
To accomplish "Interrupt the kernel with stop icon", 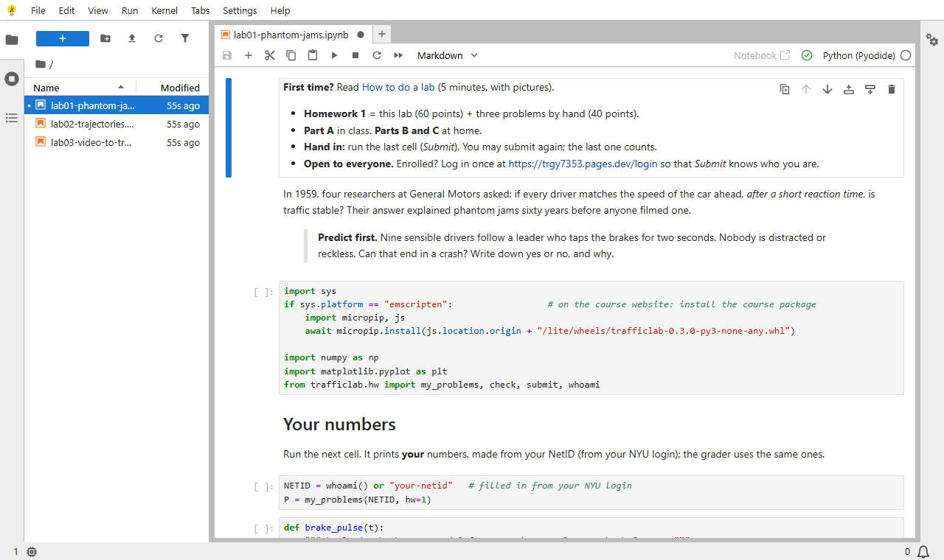I will pyautogui.click(x=355, y=55).
